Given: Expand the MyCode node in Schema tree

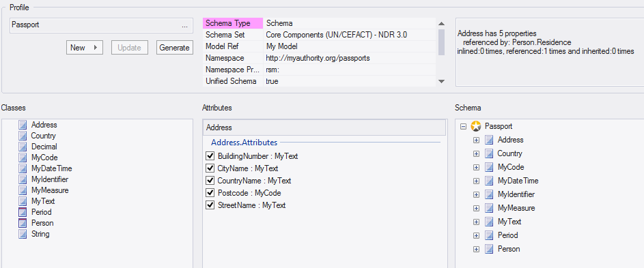Looking at the screenshot, I should coord(476,167).
